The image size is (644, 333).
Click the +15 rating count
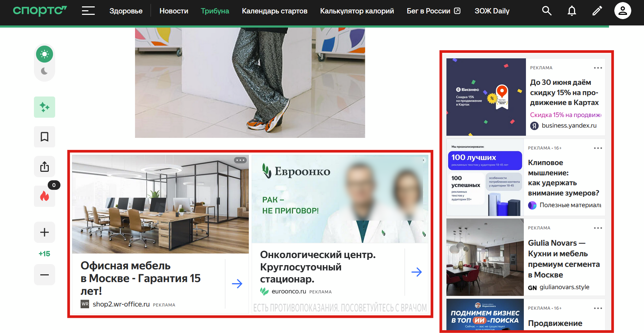tap(45, 253)
